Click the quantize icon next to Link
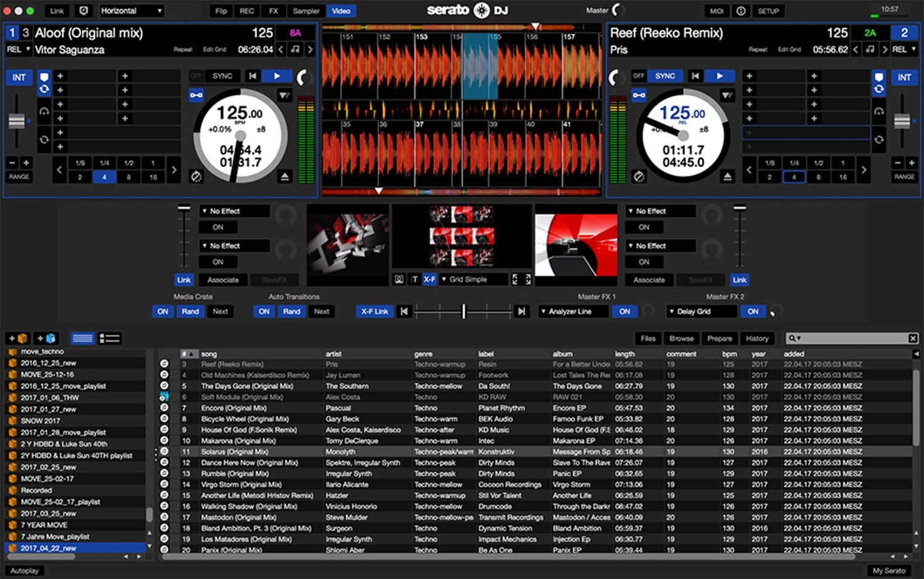Screen dimensions: 924x579 coord(84,11)
